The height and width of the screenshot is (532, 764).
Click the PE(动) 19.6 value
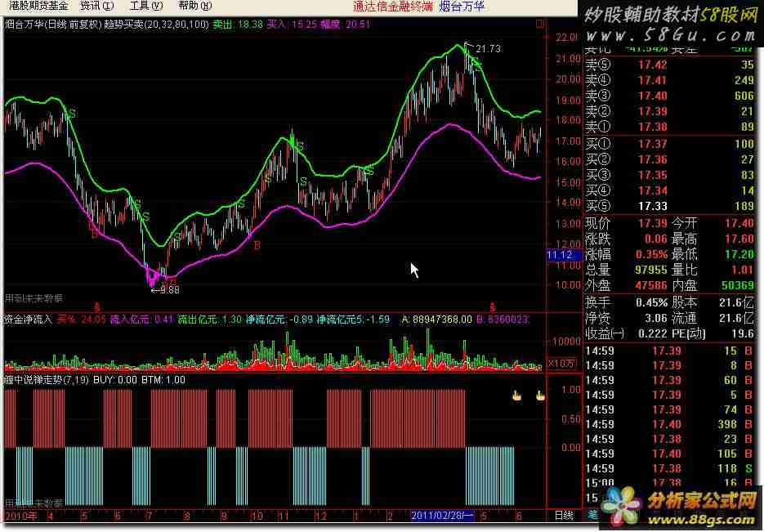pyautogui.click(x=744, y=333)
